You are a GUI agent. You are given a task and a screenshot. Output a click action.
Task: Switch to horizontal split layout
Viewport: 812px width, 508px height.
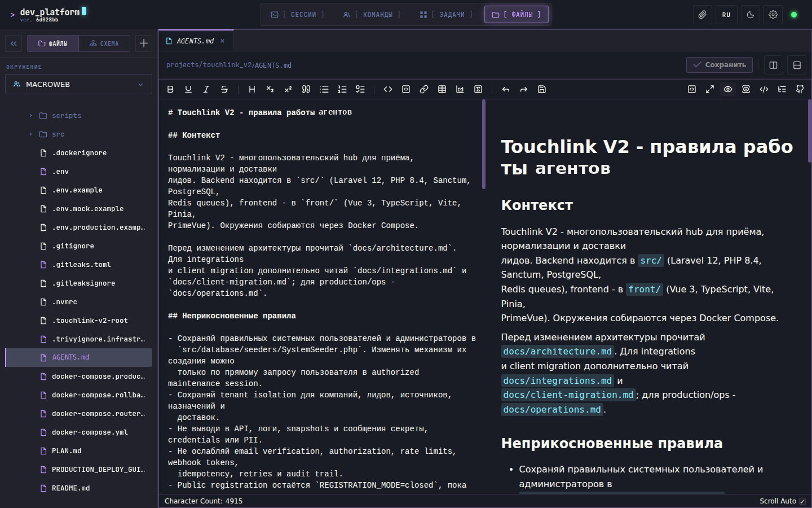pos(797,65)
